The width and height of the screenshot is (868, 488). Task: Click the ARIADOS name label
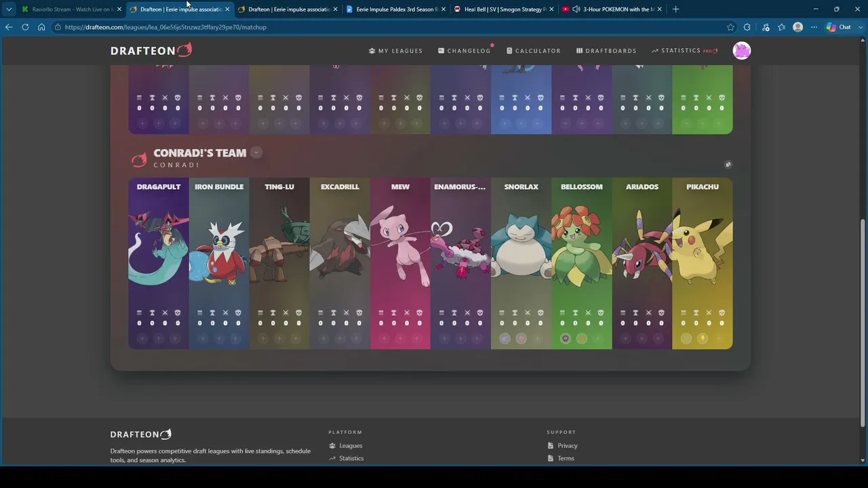point(642,187)
